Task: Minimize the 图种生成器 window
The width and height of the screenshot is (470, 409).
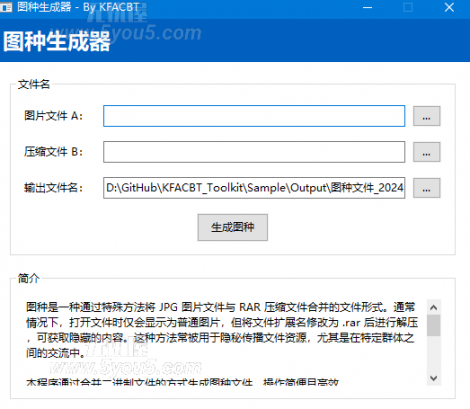Action: point(367,7)
